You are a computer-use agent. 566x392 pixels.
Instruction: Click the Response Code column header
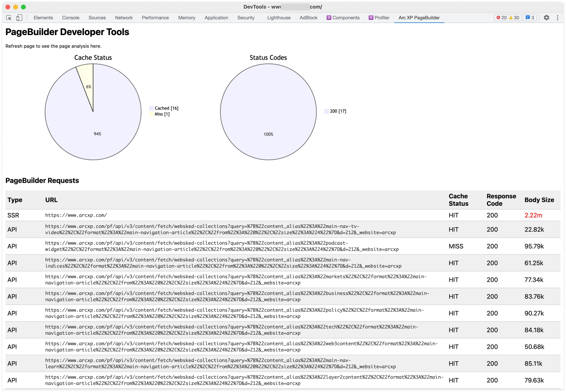click(x=501, y=200)
